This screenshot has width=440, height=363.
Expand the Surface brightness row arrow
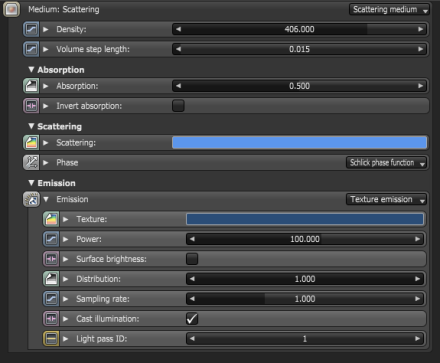pyautogui.click(x=66, y=259)
